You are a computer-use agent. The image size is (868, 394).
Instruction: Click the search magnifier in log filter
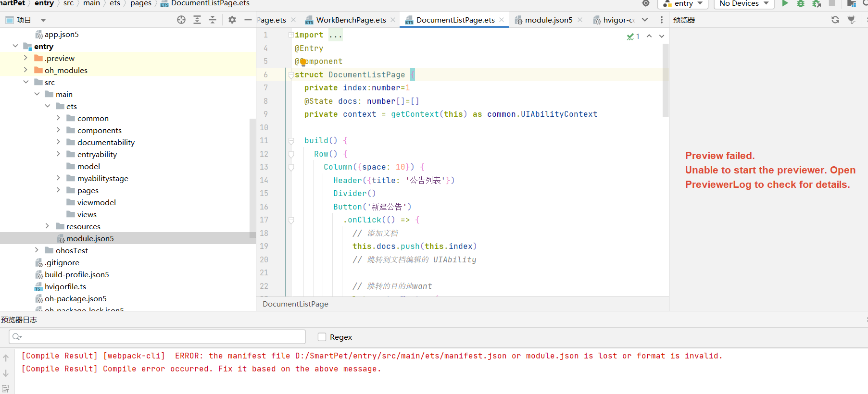coord(17,337)
